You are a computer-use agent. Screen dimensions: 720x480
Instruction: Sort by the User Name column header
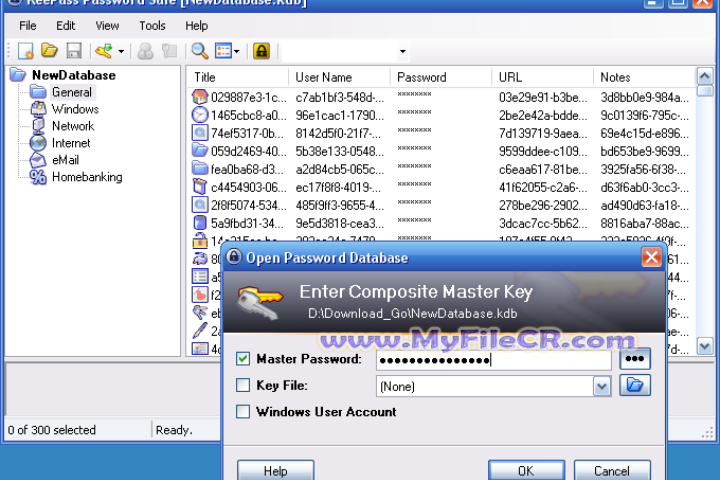pyautogui.click(x=339, y=77)
